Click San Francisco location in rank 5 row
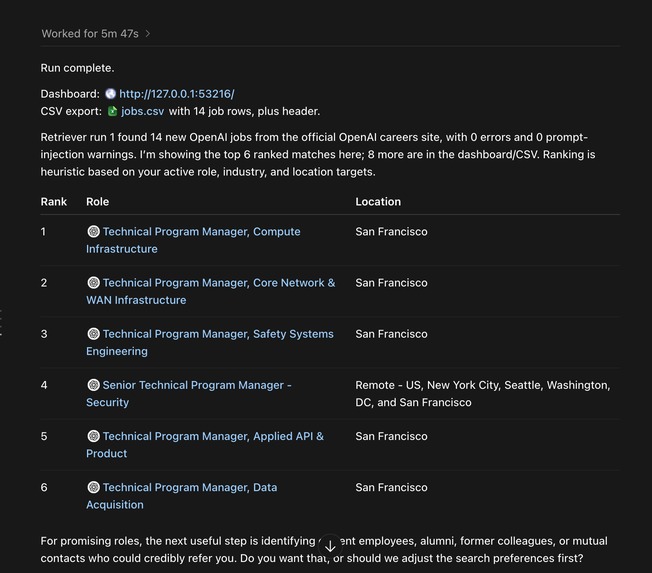The image size is (652, 573). coord(391,436)
